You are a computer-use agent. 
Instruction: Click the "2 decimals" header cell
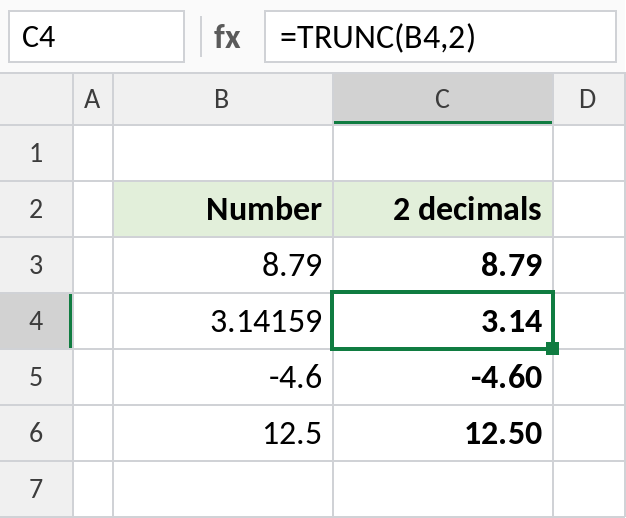tap(443, 209)
